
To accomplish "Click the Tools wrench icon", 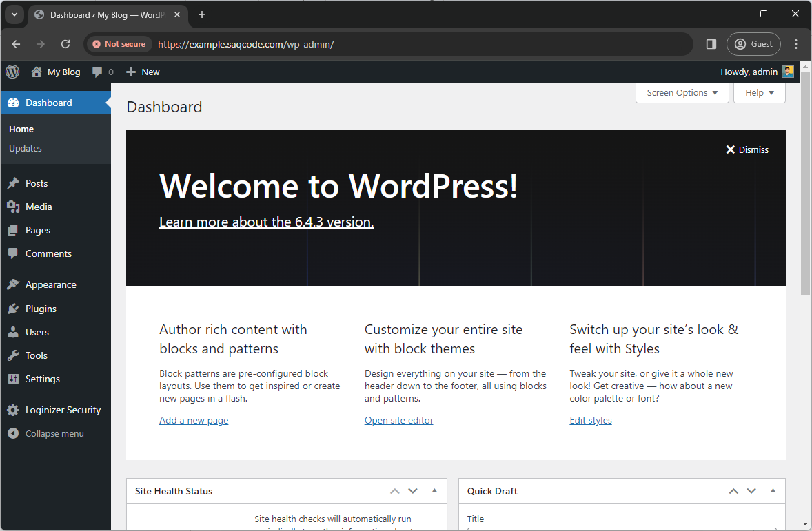I will point(14,355).
